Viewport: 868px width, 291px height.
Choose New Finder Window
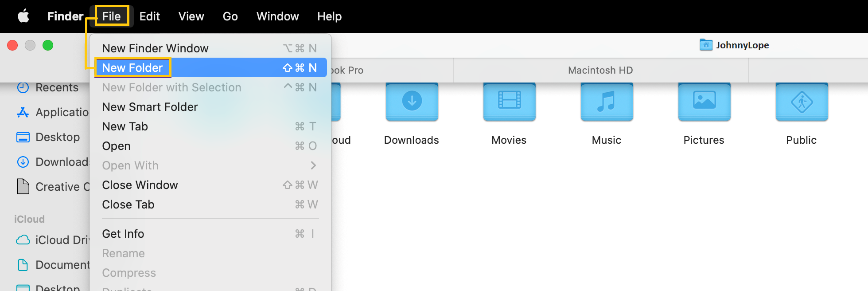[210, 48]
